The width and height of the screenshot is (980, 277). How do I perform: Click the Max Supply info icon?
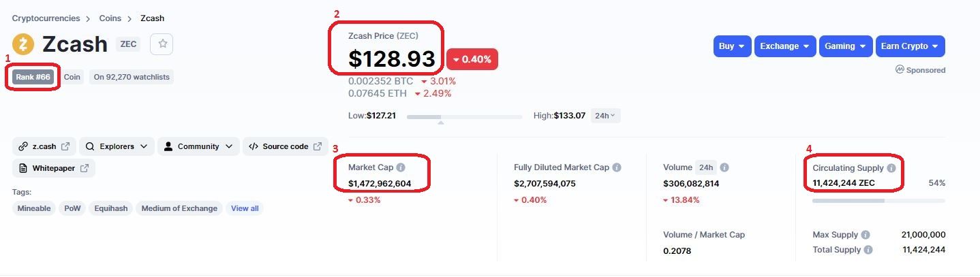(x=866, y=235)
